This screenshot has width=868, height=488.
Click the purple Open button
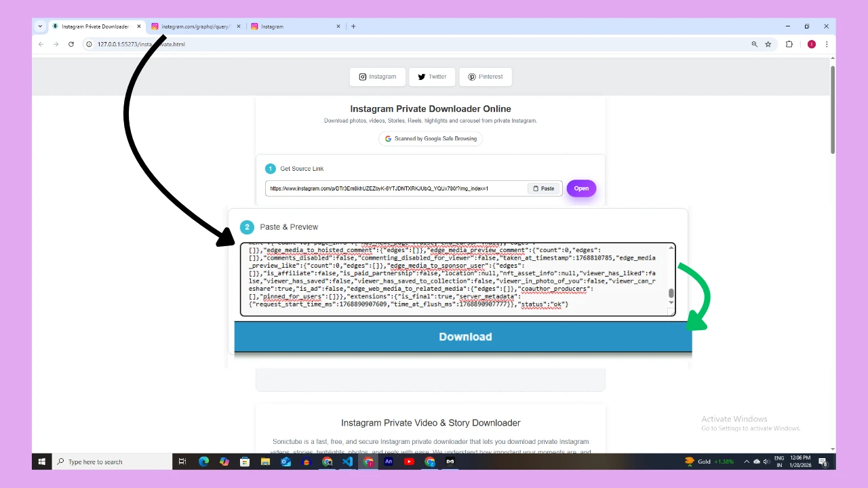click(581, 188)
